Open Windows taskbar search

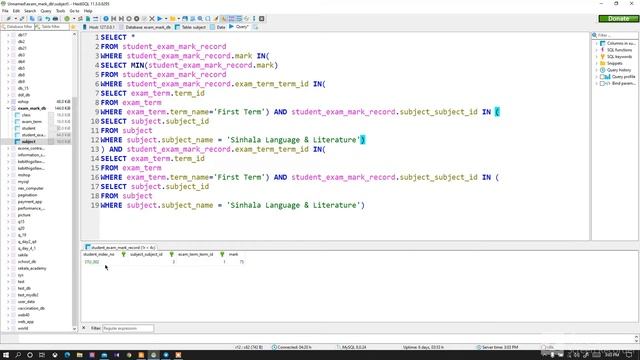(18, 355)
